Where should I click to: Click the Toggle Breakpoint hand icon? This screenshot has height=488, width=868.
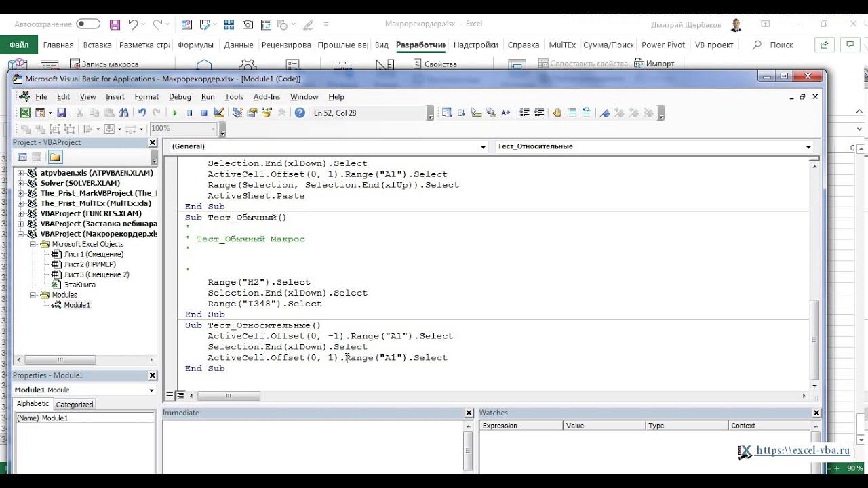557,113
